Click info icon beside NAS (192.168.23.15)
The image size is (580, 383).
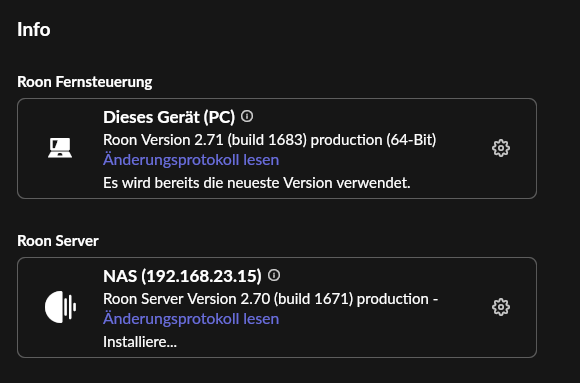(274, 275)
